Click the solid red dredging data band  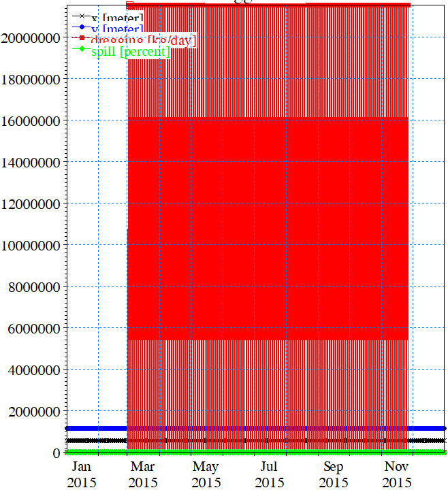[x=267, y=225]
